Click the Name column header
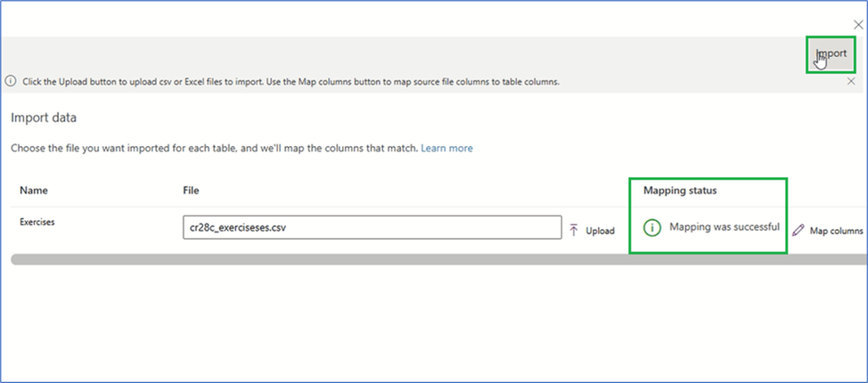The image size is (868, 383). (34, 190)
